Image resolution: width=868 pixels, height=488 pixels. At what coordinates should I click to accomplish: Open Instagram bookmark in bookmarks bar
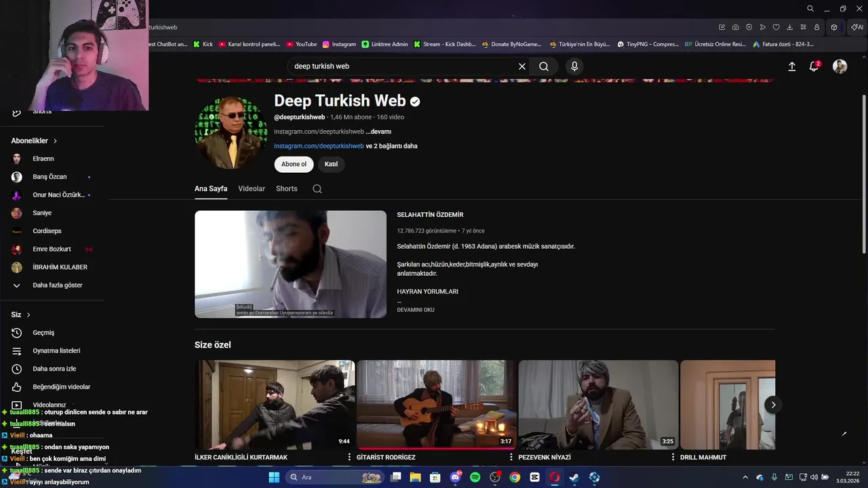pos(339,44)
